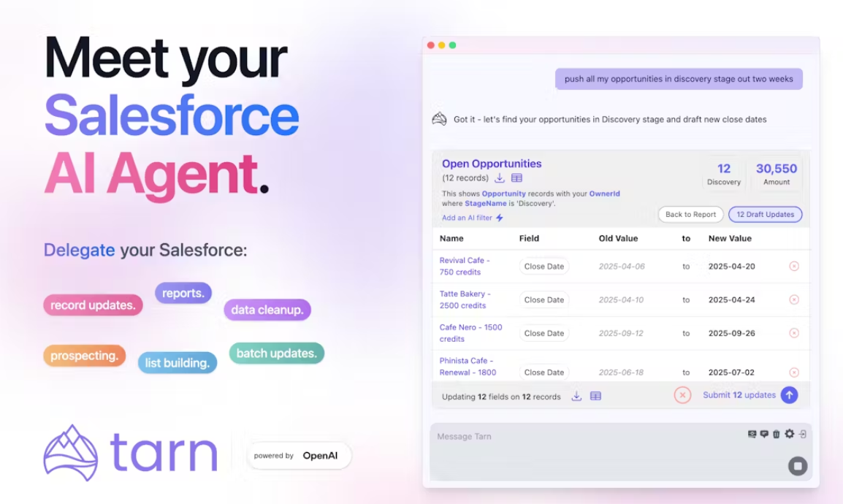Remove the Phinista Cafe update row
Viewport: 843px width, 504px height.
click(794, 373)
